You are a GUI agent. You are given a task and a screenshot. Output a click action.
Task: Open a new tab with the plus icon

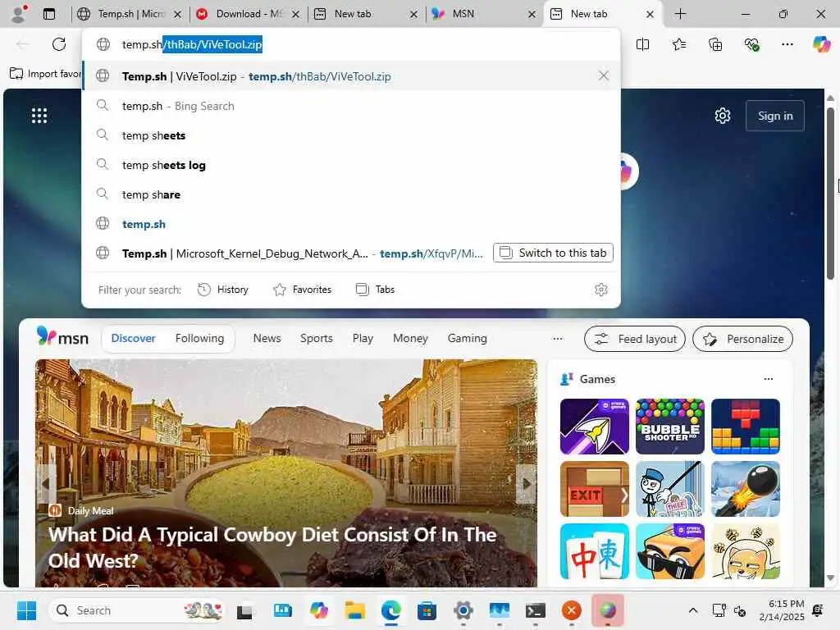pyautogui.click(x=680, y=14)
